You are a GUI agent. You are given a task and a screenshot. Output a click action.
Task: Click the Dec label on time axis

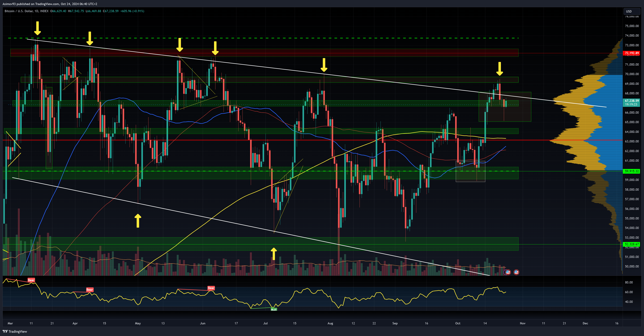click(x=585, y=323)
